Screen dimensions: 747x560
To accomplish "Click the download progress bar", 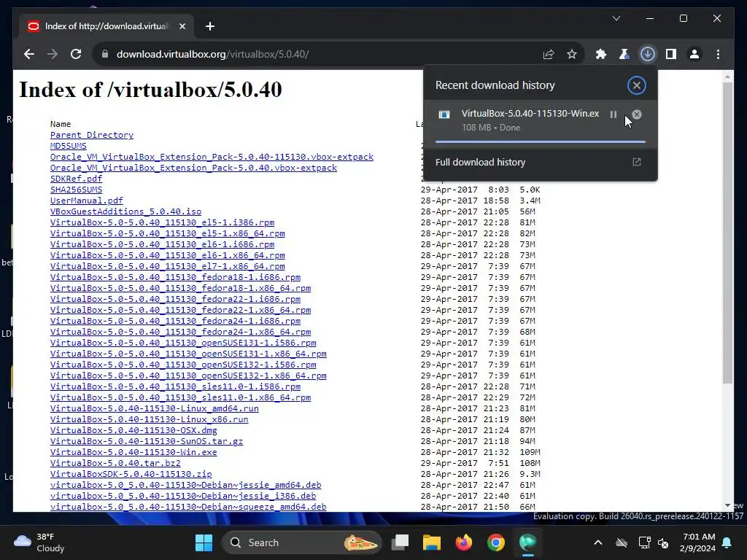I will click(x=541, y=141).
